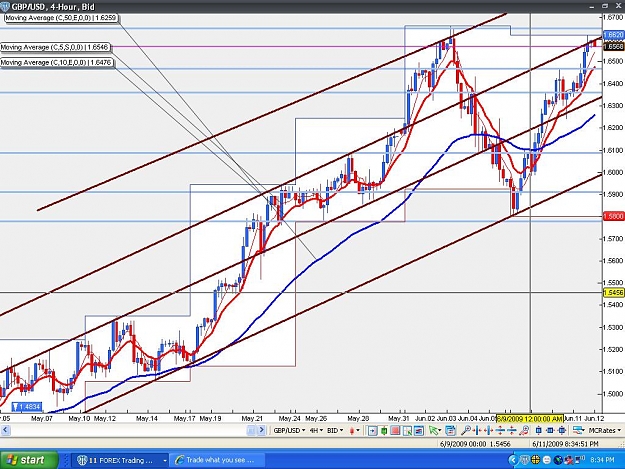Open the MCRates dropdown
The height and width of the screenshot is (469, 625).
pos(604,430)
